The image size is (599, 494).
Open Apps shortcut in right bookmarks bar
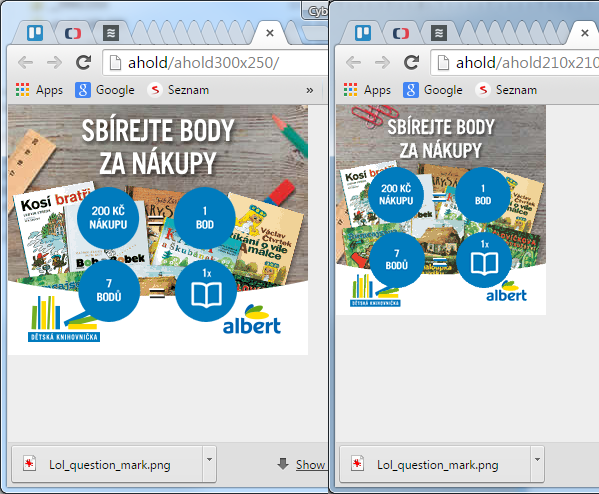coord(367,90)
